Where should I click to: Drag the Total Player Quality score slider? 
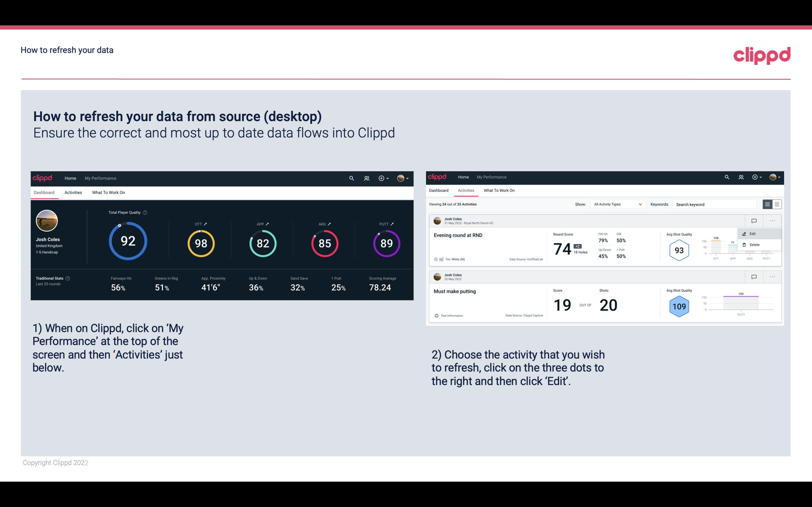(119, 225)
